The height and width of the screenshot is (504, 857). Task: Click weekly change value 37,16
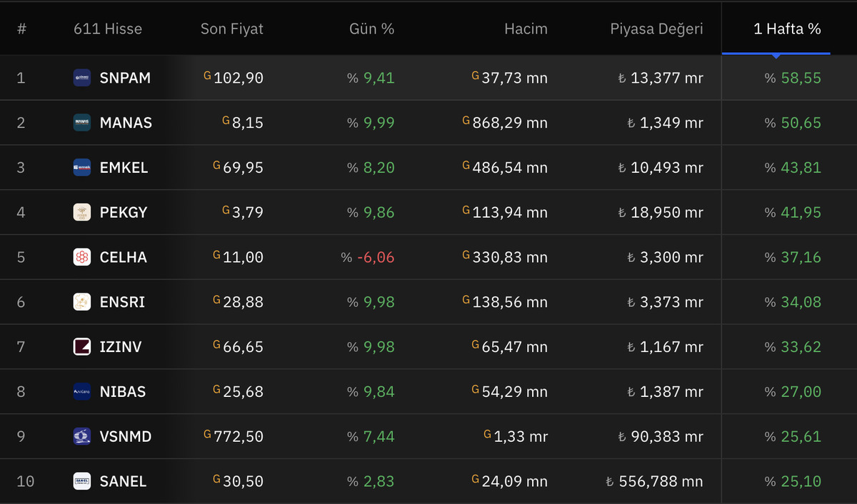click(x=801, y=257)
